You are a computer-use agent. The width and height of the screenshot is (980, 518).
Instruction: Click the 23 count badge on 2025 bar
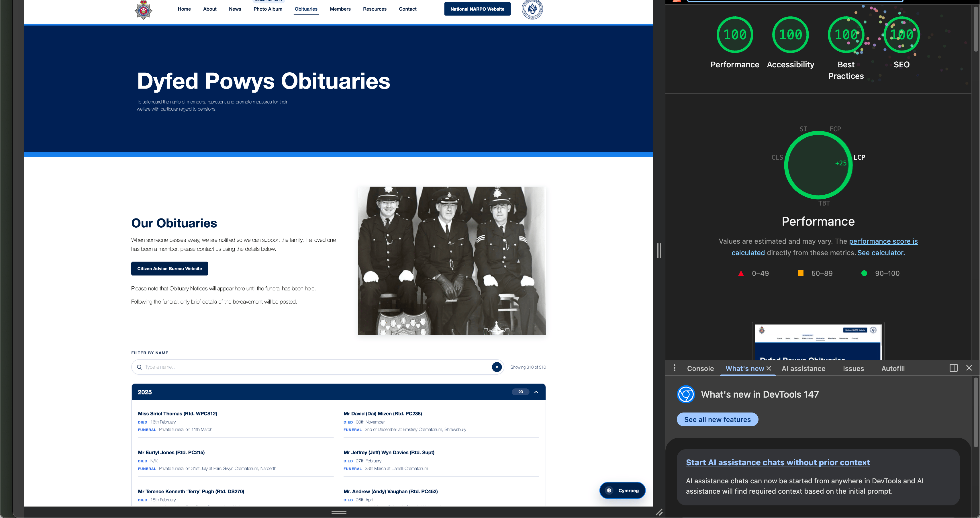coord(520,392)
